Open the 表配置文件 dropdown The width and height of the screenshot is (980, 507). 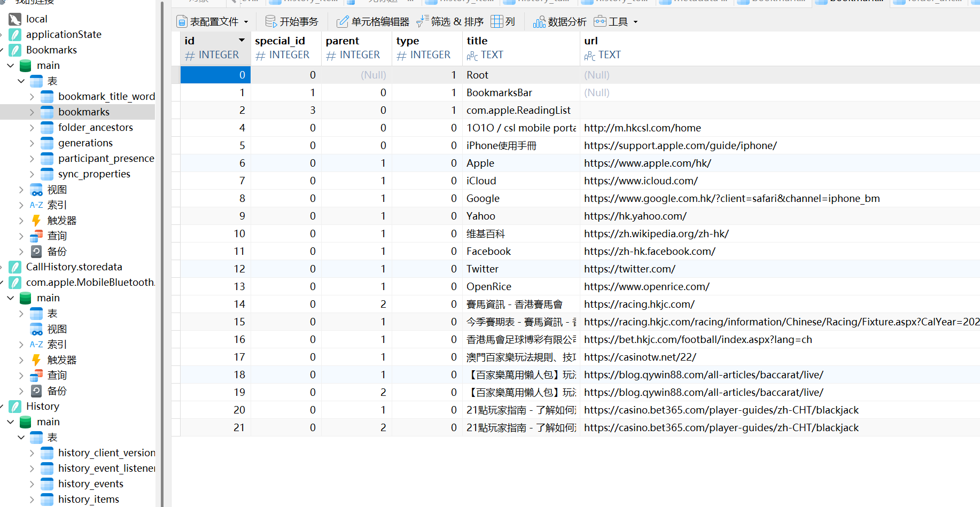click(213, 21)
